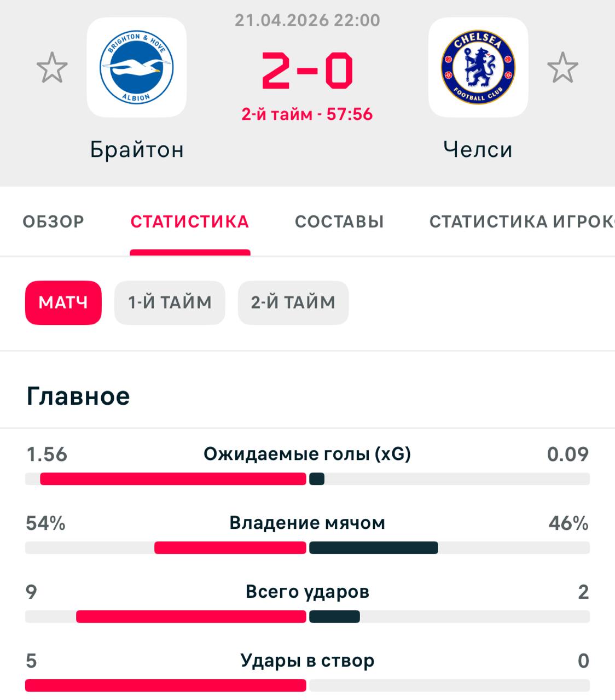Click the Брайтон team name
This screenshot has width=615, height=700.
point(137,149)
